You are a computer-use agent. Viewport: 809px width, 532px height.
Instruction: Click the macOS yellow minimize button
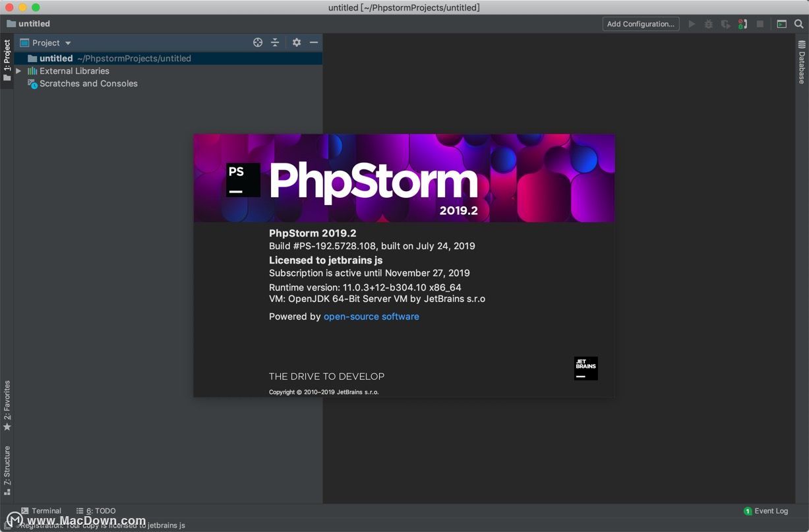coord(22,7)
